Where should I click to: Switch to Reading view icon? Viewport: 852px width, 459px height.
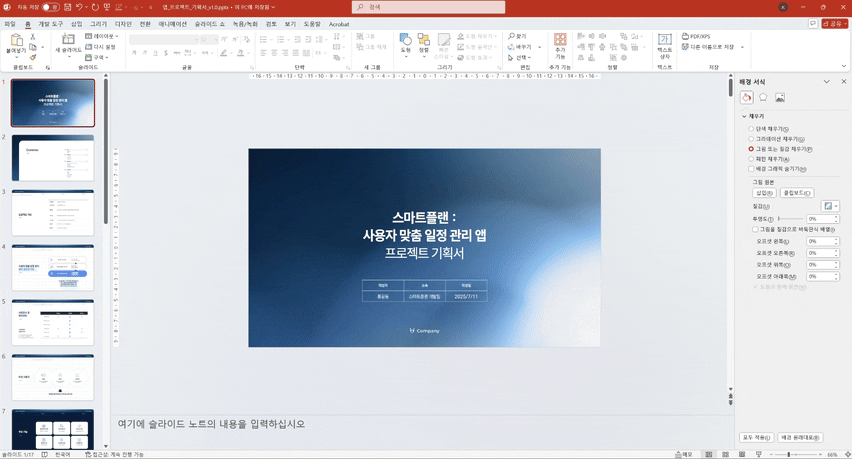[742, 454]
